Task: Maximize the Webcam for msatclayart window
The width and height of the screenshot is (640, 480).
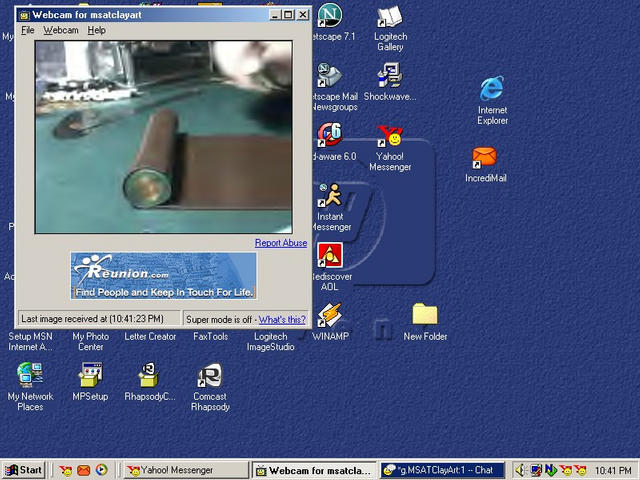Action: tap(288, 15)
